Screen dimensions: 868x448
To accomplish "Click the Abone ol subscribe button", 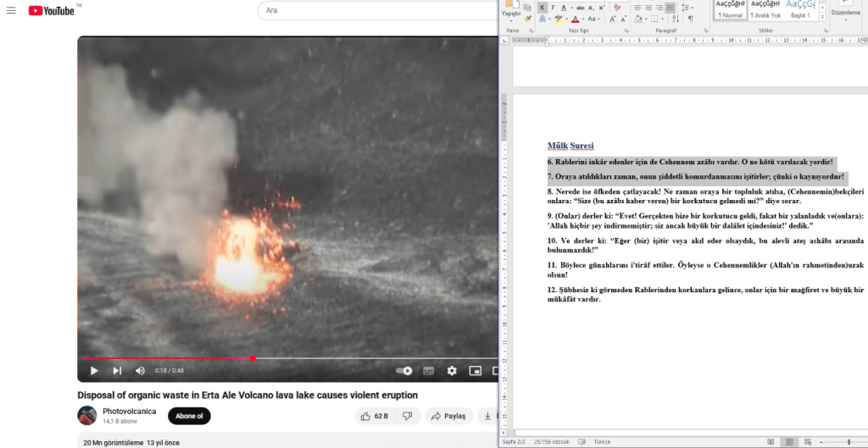I will [189, 416].
